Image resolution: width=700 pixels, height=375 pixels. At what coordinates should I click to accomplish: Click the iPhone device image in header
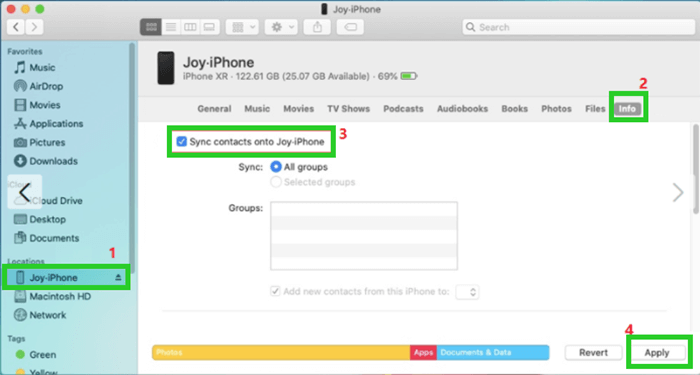tap(166, 68)
